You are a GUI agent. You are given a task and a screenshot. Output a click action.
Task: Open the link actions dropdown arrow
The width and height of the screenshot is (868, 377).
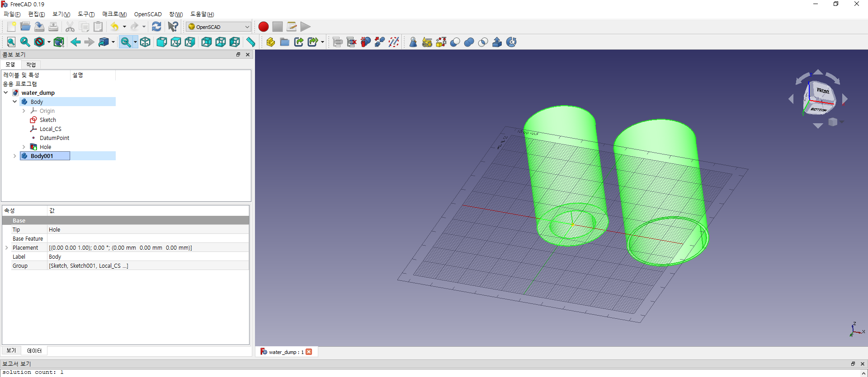pyautogui.click(x=322, y=42)
